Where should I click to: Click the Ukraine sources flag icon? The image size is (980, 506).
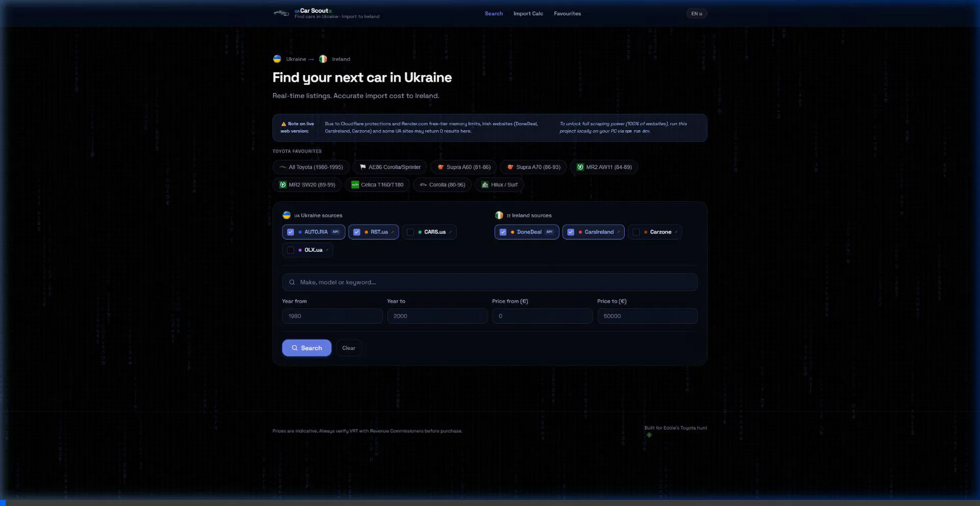[287, 215]
